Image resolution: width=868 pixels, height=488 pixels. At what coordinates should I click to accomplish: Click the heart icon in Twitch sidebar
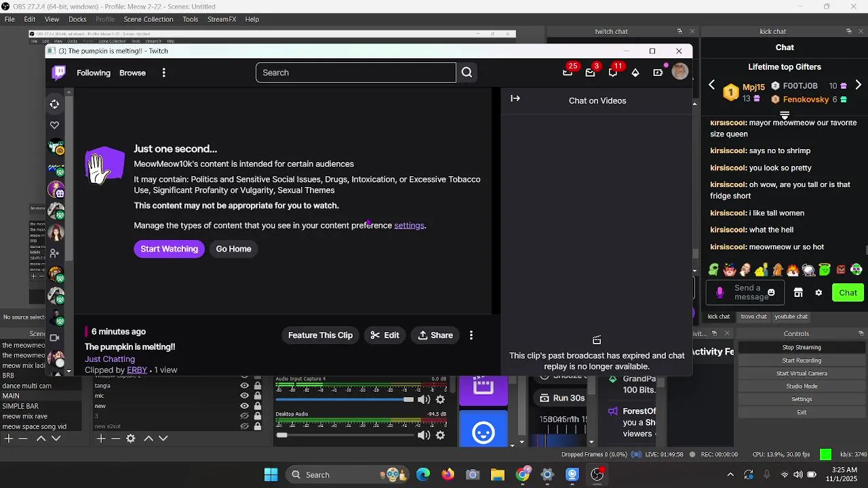55,125
